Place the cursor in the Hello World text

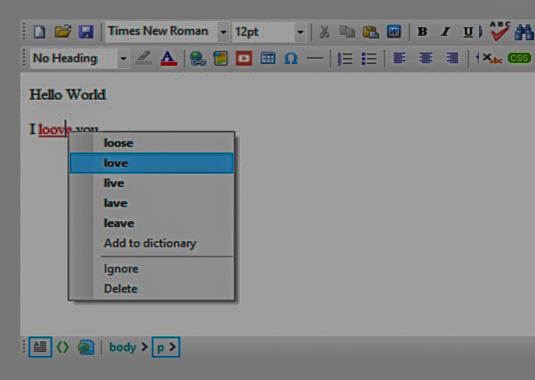(68, 94)
